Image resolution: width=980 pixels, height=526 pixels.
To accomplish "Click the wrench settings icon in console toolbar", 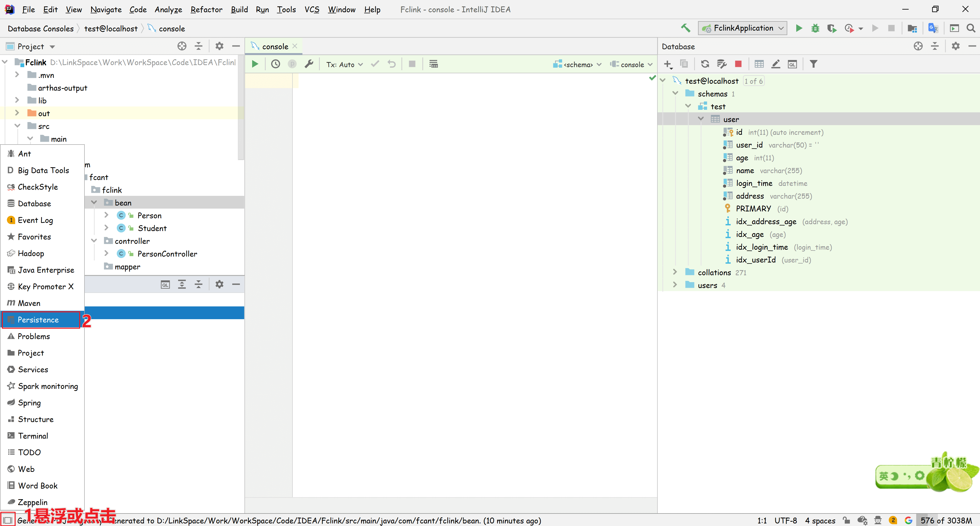I will point(309,64).
